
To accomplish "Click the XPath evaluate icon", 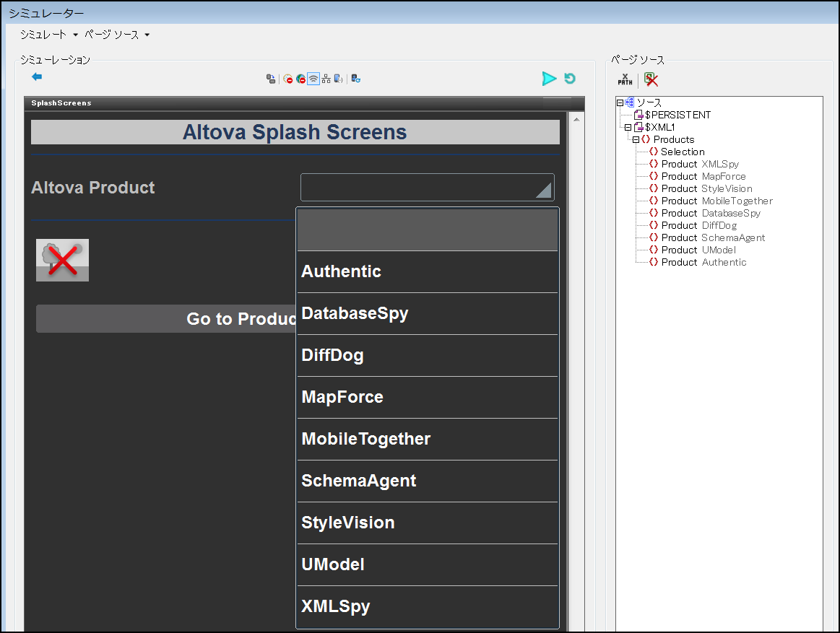I will (625, 80).
